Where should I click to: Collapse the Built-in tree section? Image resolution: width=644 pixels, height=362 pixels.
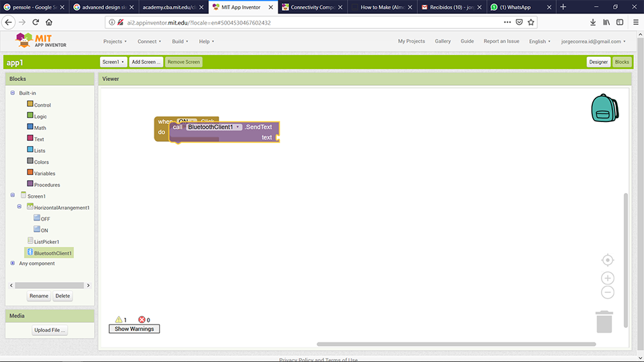[13, 93]
